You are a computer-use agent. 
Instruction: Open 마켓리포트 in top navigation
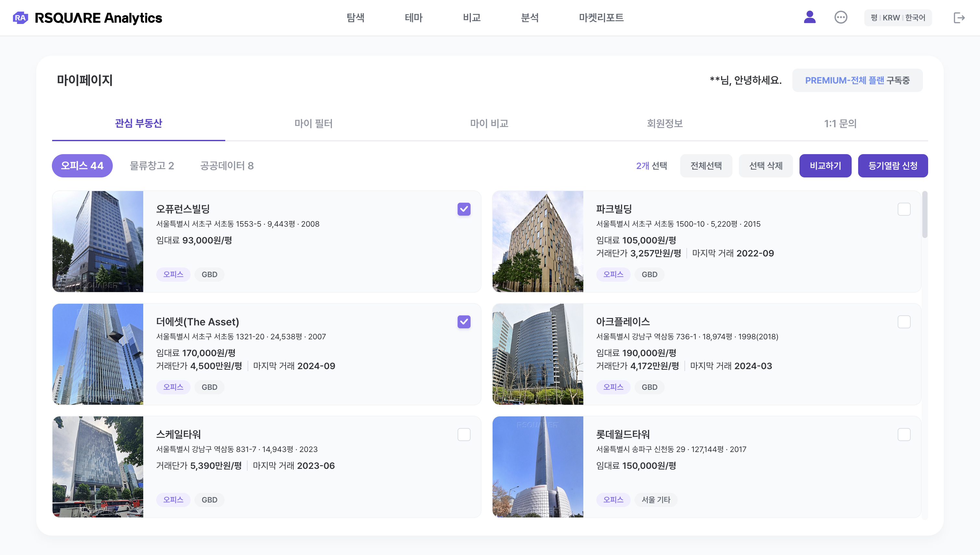pos(601,17)
